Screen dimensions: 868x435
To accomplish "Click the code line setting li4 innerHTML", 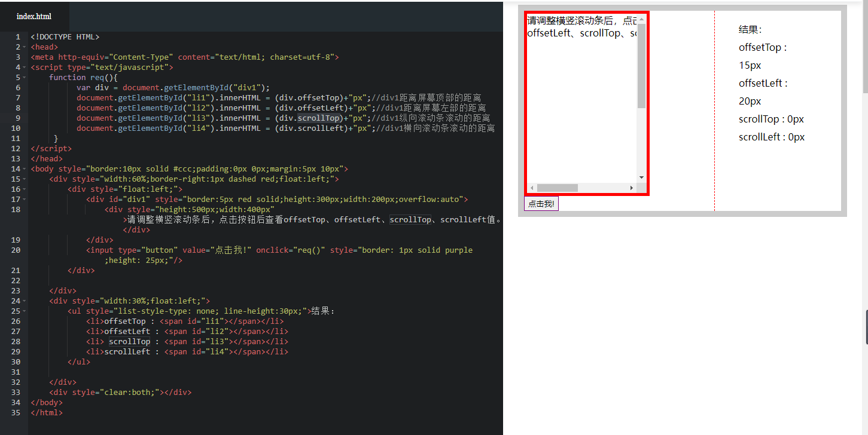I will (286, 128).
